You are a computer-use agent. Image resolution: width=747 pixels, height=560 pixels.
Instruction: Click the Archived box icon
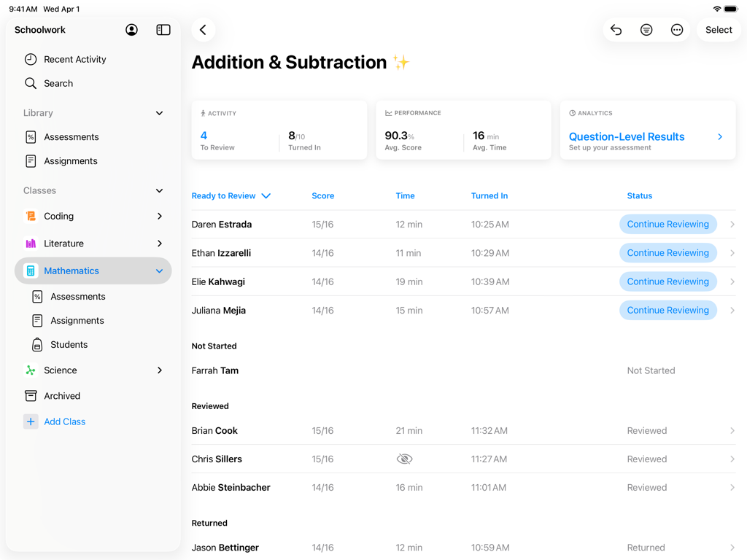pos(31,396)
